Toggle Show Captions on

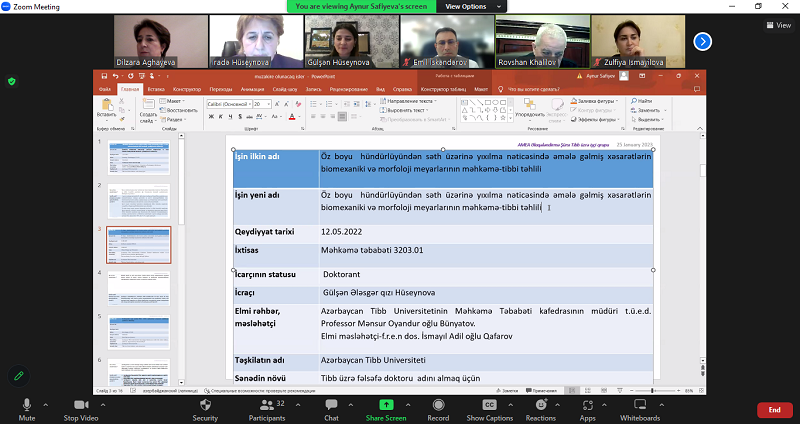click(490, 405)
